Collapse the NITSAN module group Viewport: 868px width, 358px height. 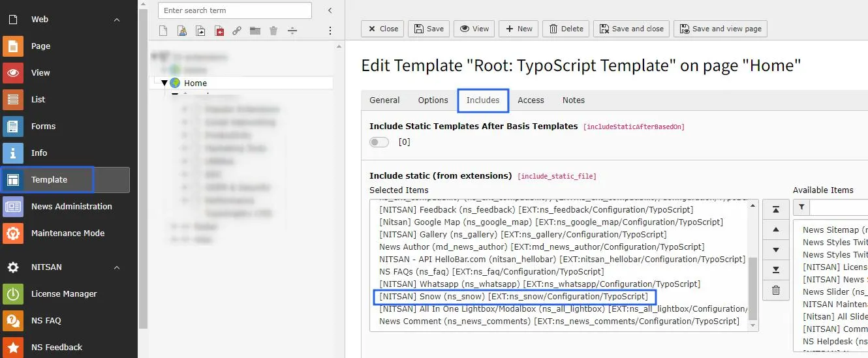117,267
